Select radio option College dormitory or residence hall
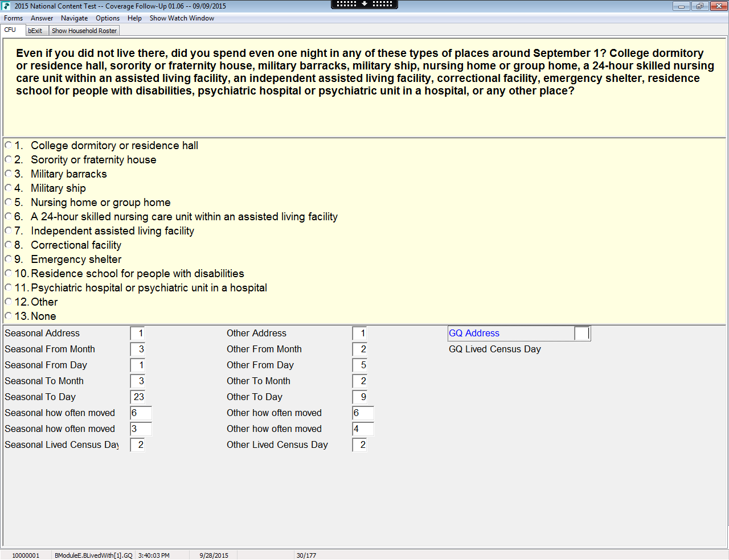Screen dimensions: 729x560 9,146
